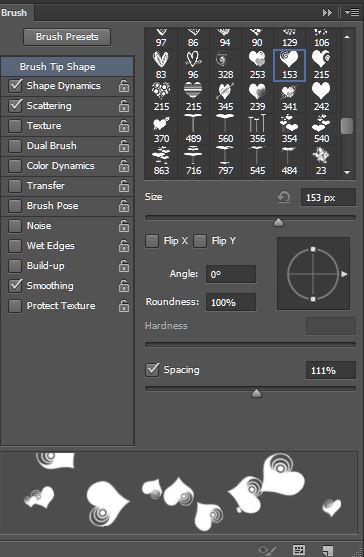Click the Brush Presets button

pos(67,37)
